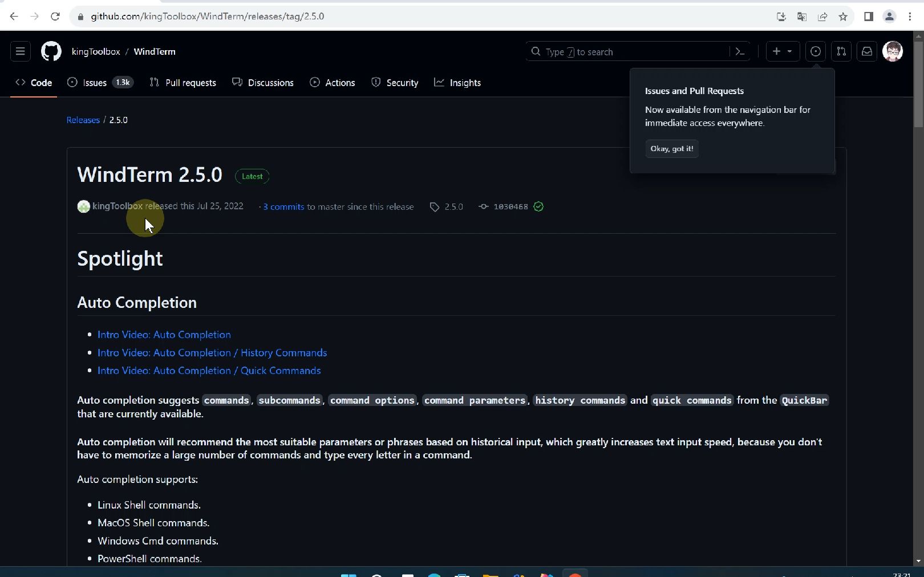Toggle the browser side panel icon

[x=869, y=17]
